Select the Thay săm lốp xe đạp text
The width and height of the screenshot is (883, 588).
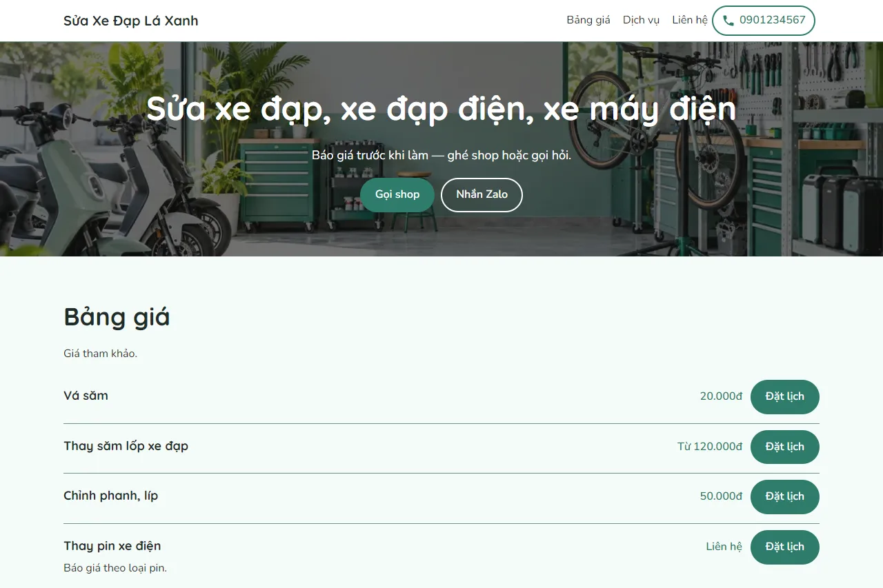pos(126,446)
